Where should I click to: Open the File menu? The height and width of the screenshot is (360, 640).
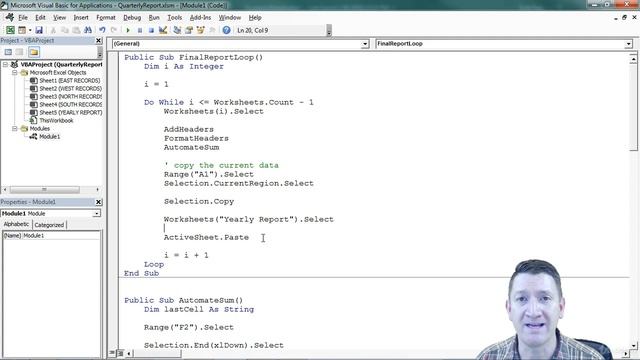(23, 18)
